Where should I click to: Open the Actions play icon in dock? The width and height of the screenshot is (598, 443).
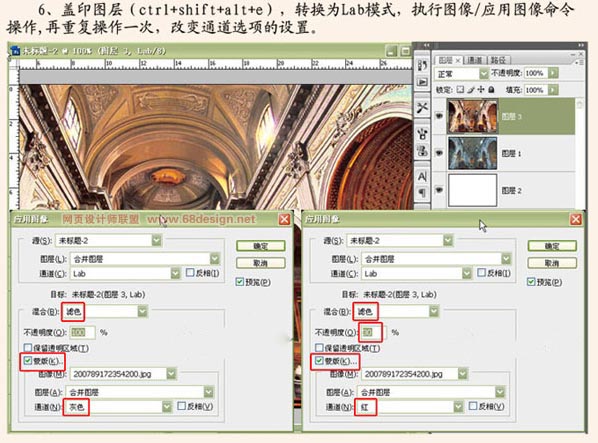[422, 82]
